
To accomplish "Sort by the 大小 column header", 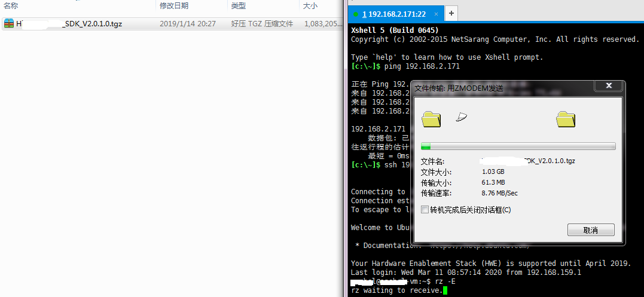I will (310, 6).
